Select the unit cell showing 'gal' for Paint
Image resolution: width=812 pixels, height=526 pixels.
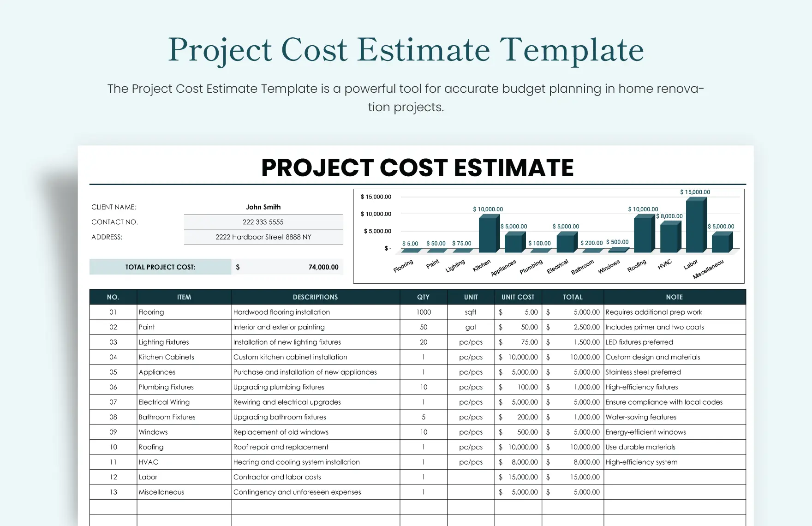[x=470, y=327]
